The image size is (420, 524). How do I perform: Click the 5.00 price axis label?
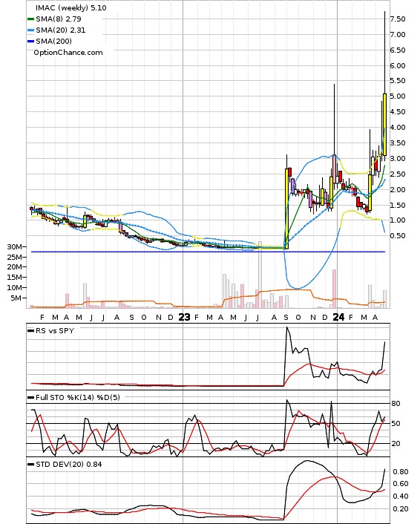[x=398, y=96]
